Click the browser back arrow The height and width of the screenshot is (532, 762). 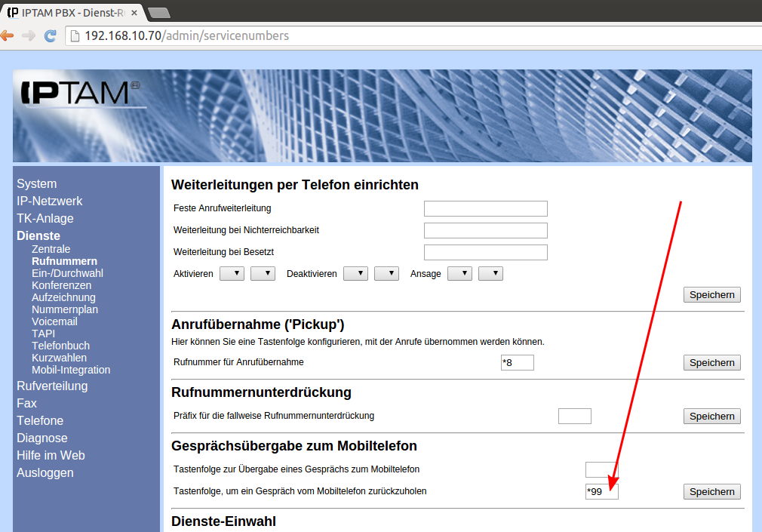pyautogui.click(x=7, y=35)
